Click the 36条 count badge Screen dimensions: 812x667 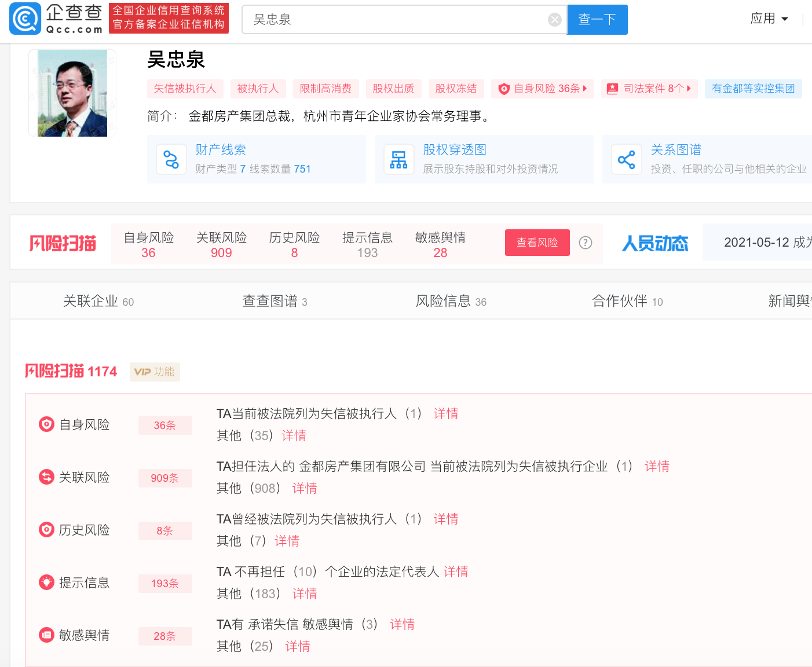pos(165,426)
